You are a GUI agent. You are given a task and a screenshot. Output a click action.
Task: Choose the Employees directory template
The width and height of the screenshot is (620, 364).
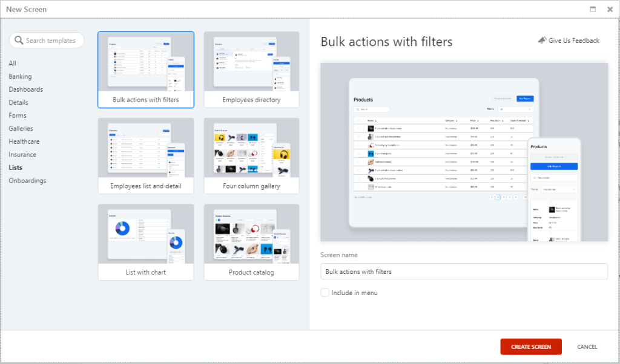[251, 70]
